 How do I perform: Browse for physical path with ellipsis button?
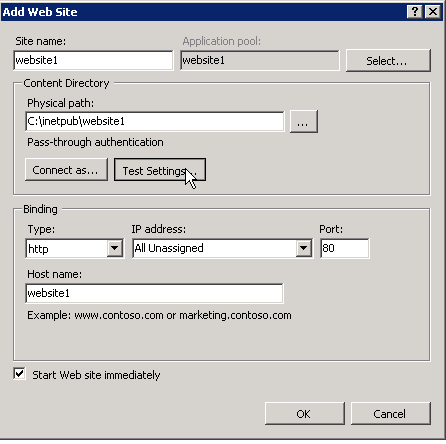pyautogui.click(x=304, y=122)
